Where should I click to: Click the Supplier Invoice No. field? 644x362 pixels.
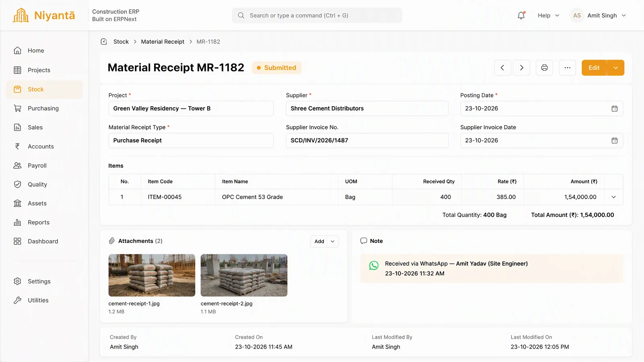pos(367,140)
